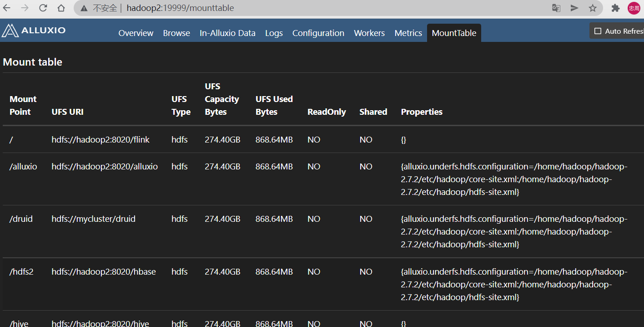Click the not-secure warning icon
The height and width of the screenshot is (327, 644).
tap(84, 8)
